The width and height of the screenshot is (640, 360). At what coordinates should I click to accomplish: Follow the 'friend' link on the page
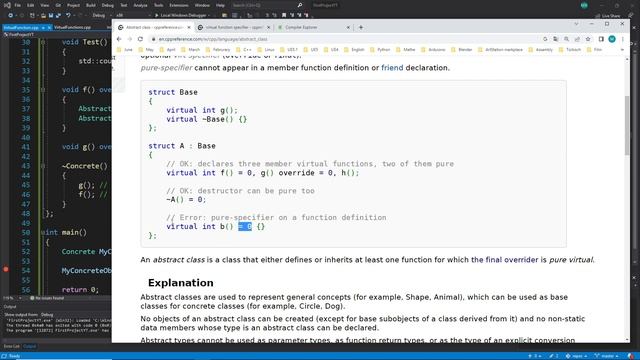392,68
